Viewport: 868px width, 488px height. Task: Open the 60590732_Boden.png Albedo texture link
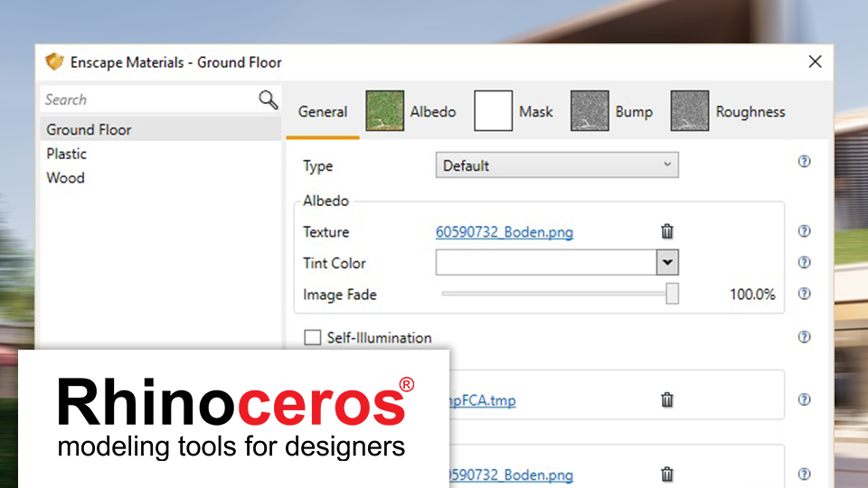[x=504, y=232]
